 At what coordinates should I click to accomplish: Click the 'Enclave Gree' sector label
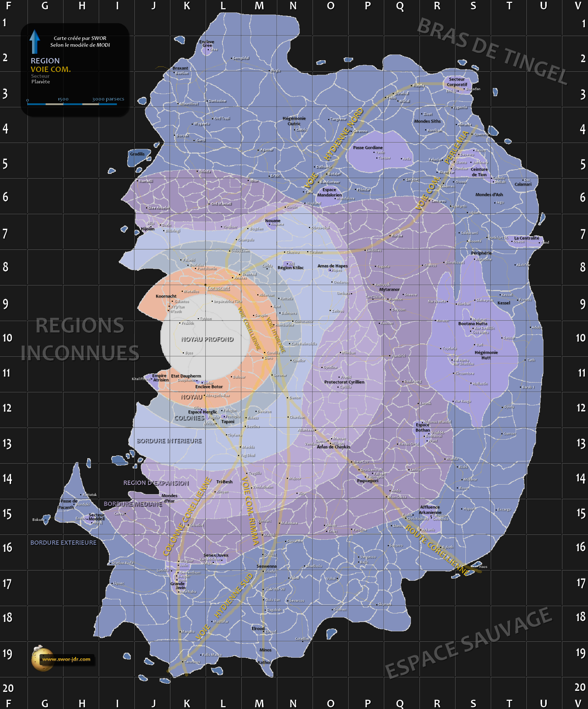(207, 43)
